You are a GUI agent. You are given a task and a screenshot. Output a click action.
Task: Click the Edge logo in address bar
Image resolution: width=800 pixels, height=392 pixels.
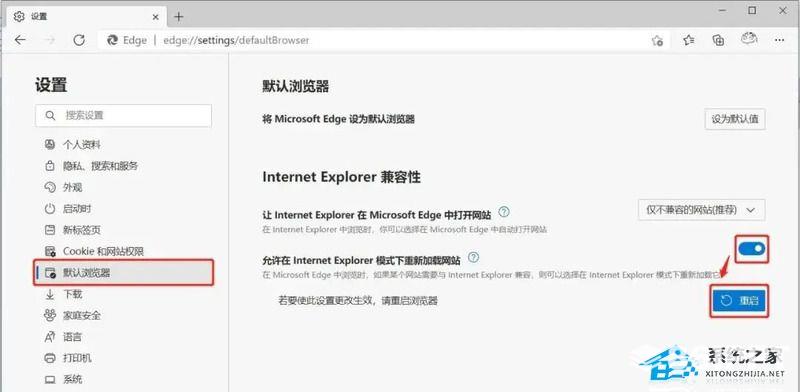[112, 40]
